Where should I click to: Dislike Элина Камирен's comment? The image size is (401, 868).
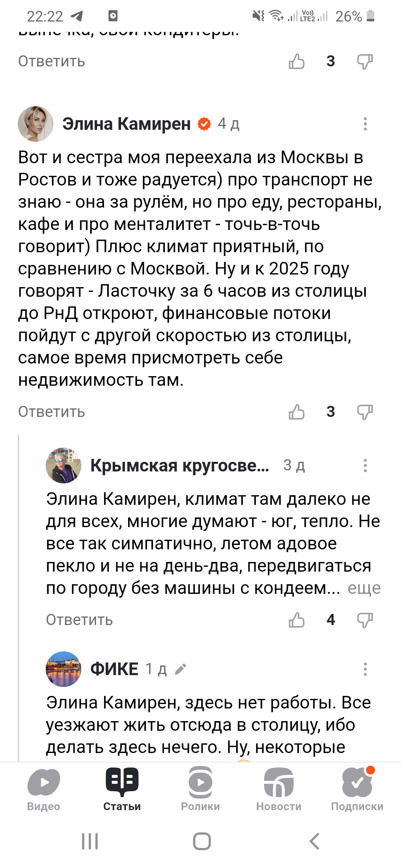(x=365, y=412)
